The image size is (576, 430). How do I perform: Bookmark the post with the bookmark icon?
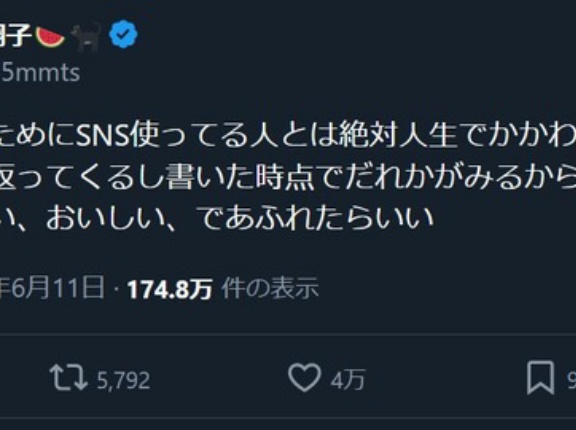tap(540, 377)
